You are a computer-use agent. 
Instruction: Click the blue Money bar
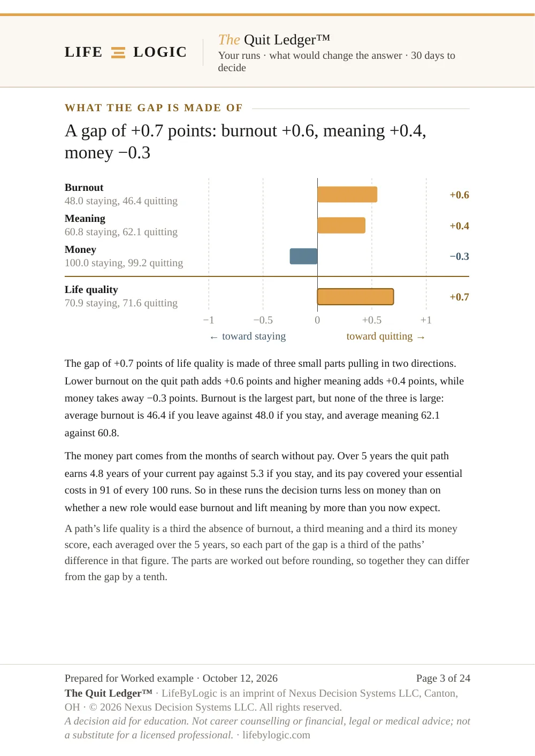[x=303, y=256]
